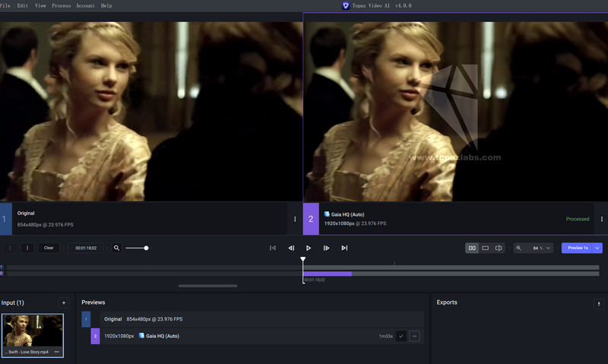
Task: Select the Gaia HQ (Auto) preview row
Action: click(x=261, y=336)
